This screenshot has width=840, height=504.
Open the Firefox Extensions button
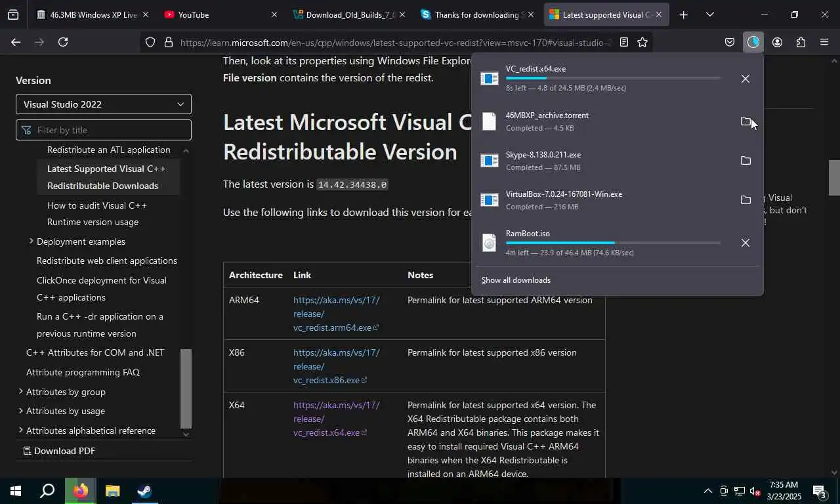(801, 42)
